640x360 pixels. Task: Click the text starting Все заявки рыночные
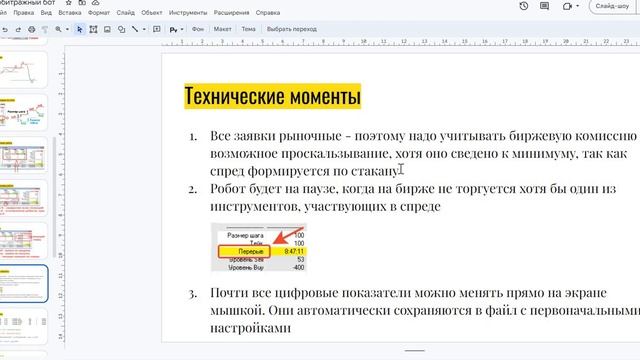[423, 153]
